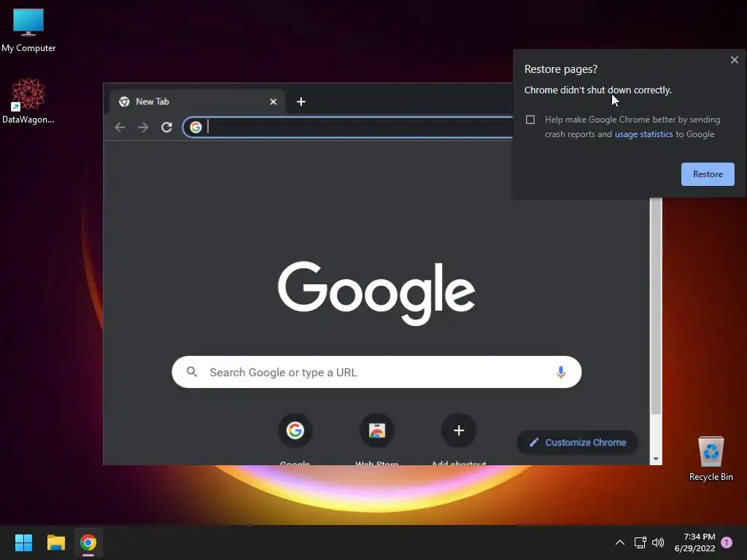Open the notification badge icon
Viewport: 747px width, 560px height.
click(727, 542)
